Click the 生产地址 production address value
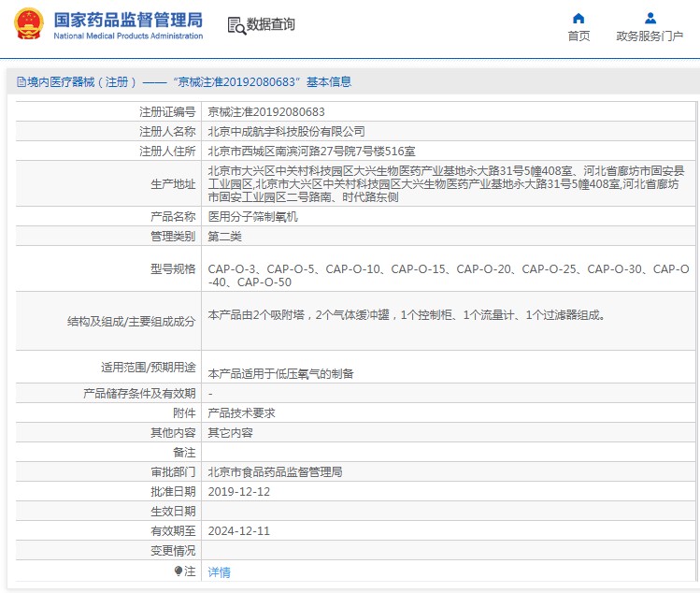This screenshot has height=593, width=700. click(x=447, y=183)
